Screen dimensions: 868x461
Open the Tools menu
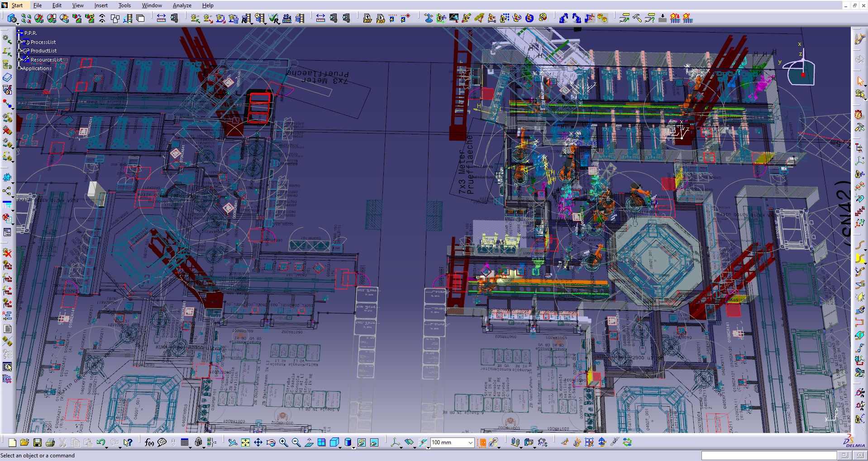[124, 5]
